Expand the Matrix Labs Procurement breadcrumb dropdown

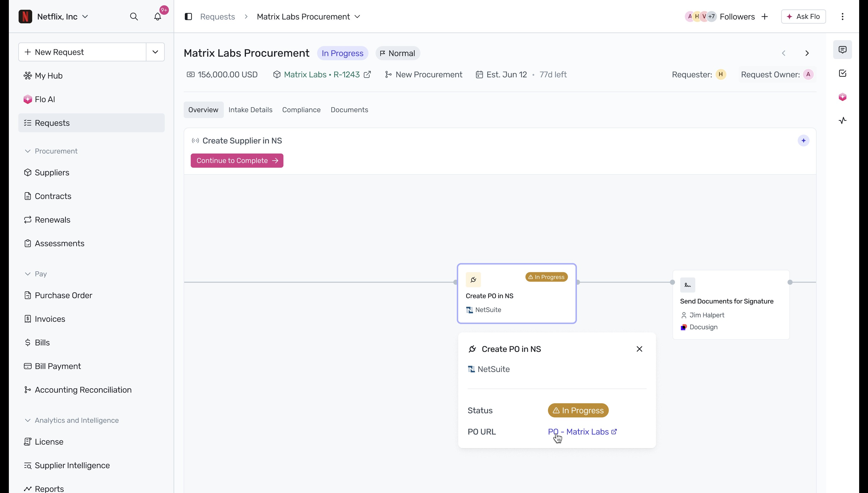point(357,17)
